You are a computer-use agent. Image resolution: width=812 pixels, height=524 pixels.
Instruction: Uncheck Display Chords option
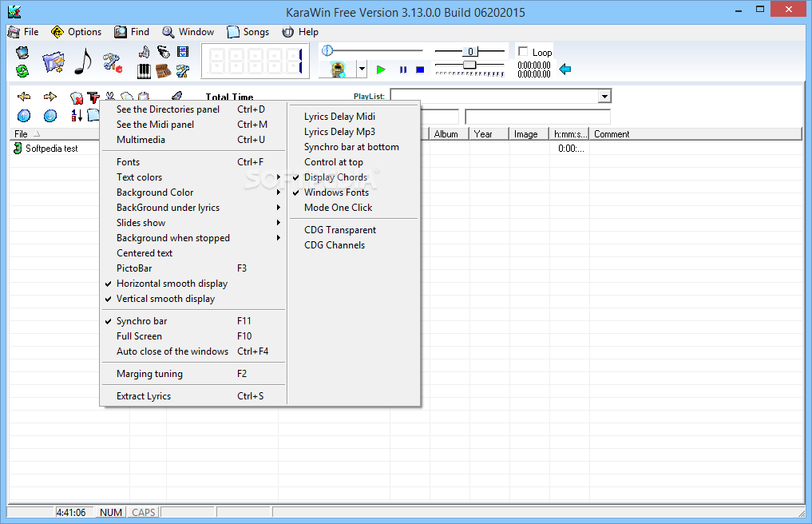tap(335, 177)
